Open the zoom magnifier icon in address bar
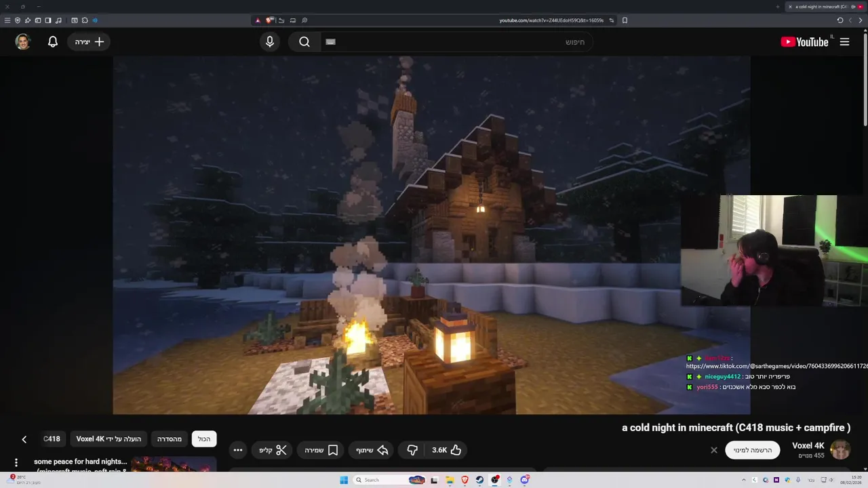Screen dimensions: 868x488 pyautogui.click(x=304, y=20)
